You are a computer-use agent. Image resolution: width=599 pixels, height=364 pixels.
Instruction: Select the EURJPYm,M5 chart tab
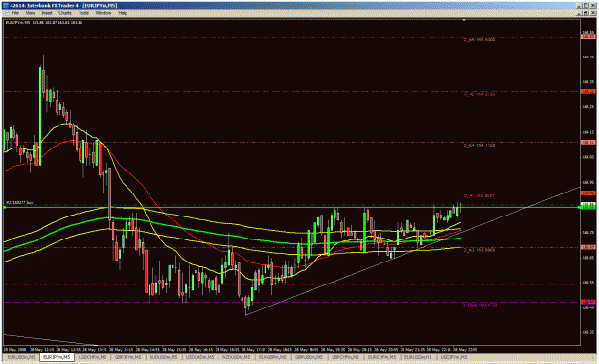tap(57, 357)
